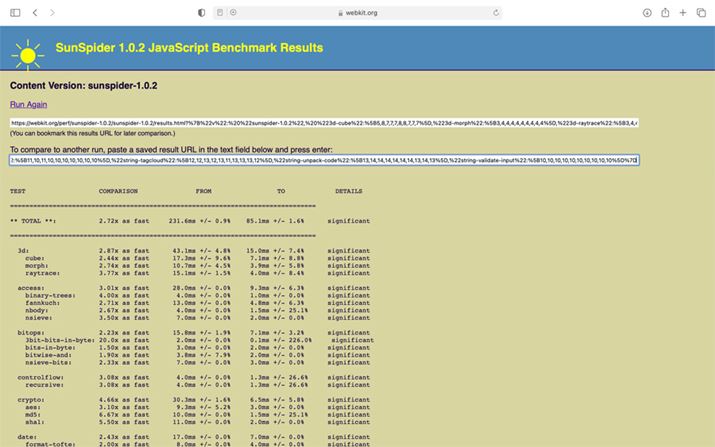Click the date: group label
715x447 pixels.
coord(27,437)
